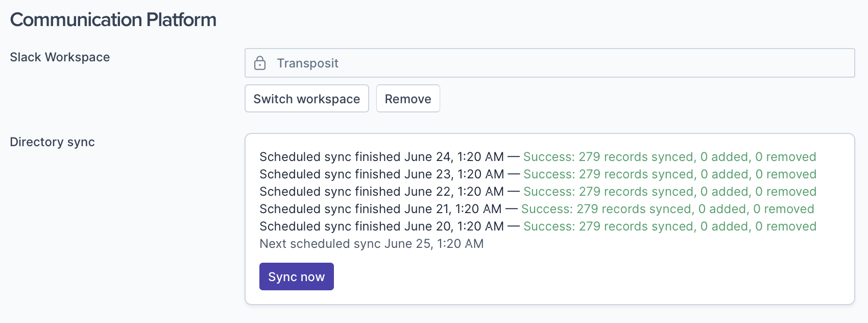The image size is (868, 323).
Task: Select the Slack Workspace label
Action: coord(60,57)
